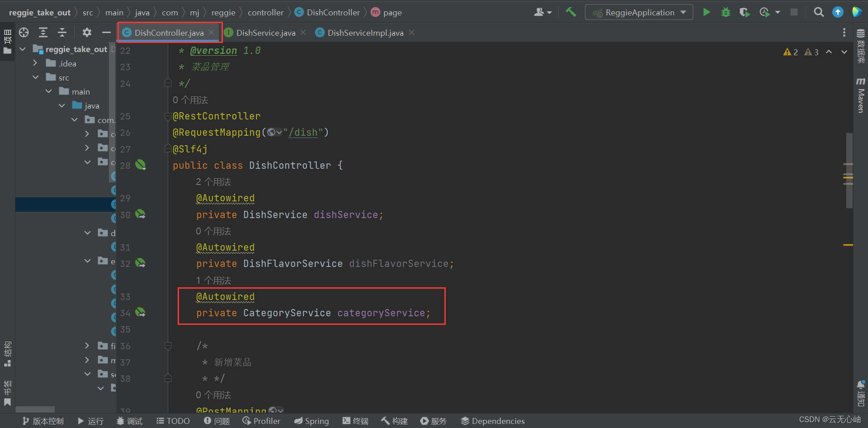Open the Version Control tool window
Image resolution: width=868 pixels, height=428 pixels.
(x=43, y=421)
